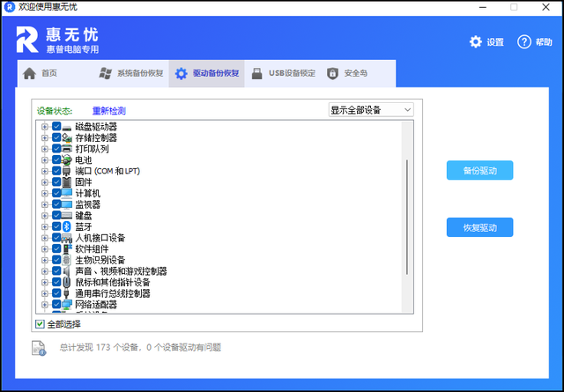
Task: Click the 监视器 monitor icon
Action: pos(67,204)
